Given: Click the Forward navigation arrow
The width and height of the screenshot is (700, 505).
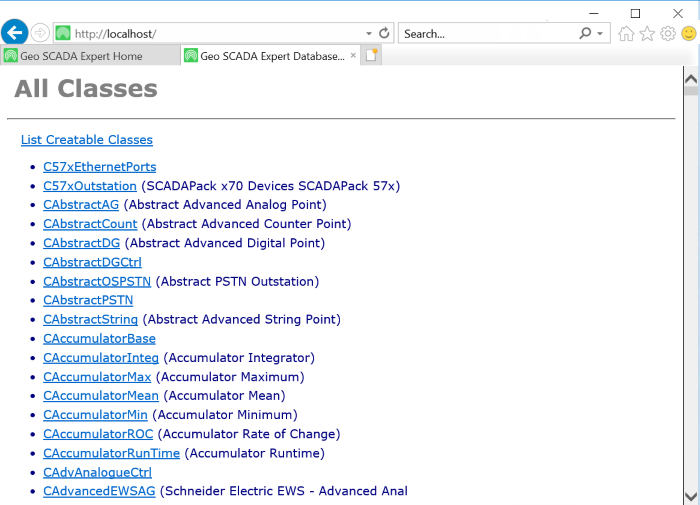Looking at the screenshot, I should click(x=40, y=33).
